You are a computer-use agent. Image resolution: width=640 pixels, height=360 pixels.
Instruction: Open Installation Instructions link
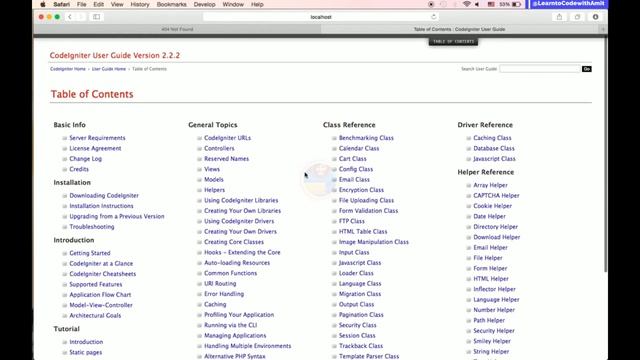click(101, 206)
